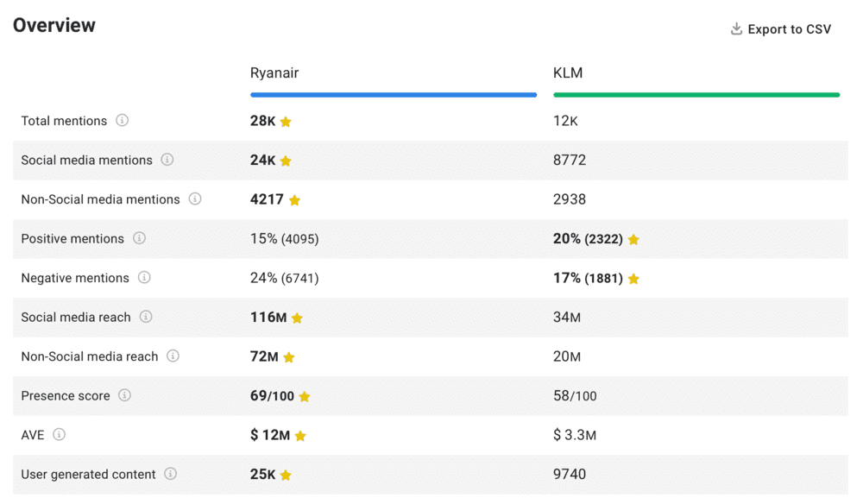Click the star beside Ryanair 4217 value
863x504 pixels.
coord(295,200)
